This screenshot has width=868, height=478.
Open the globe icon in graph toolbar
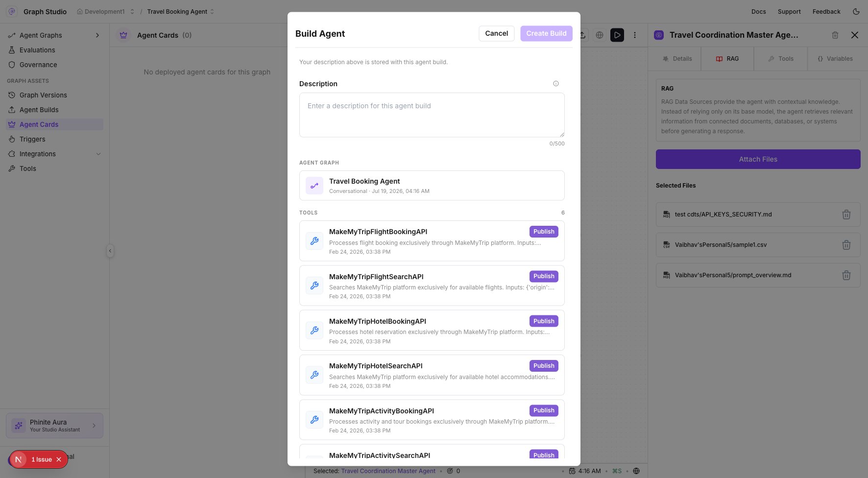click(600, 35)
